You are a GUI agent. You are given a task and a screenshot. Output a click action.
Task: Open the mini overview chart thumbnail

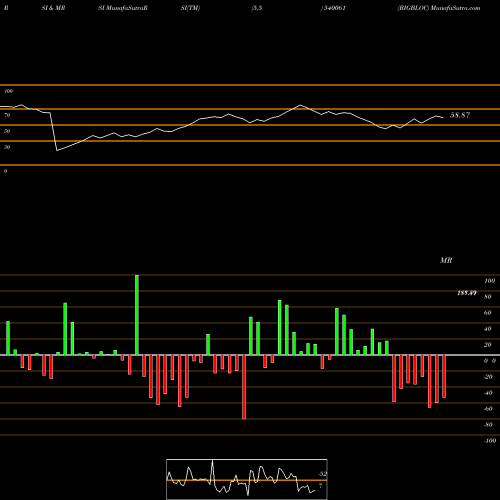tap(247, 479)
